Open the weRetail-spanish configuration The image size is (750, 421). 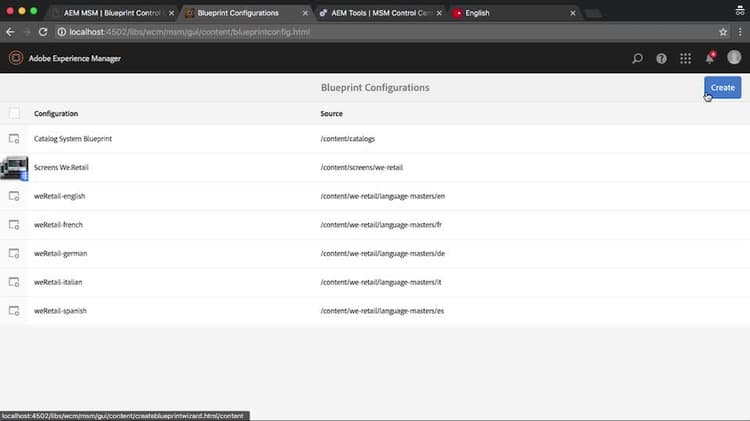(x=60, y=311)
